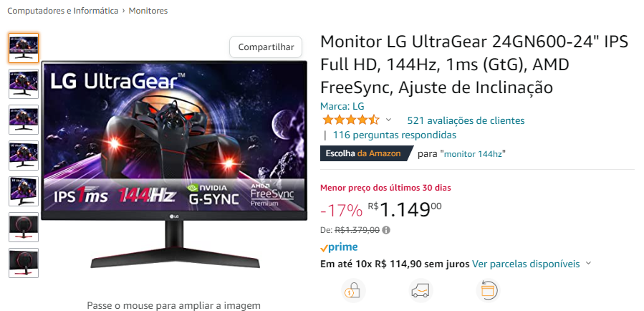Click the return policy box icon
The height and width of the screenshot is (311, 644).
(488, 290)
